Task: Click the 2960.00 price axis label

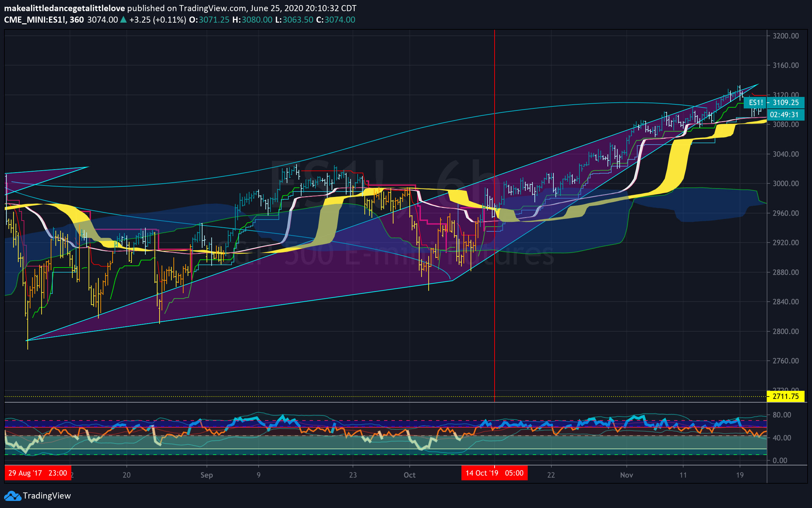Action: coord(786,213)
